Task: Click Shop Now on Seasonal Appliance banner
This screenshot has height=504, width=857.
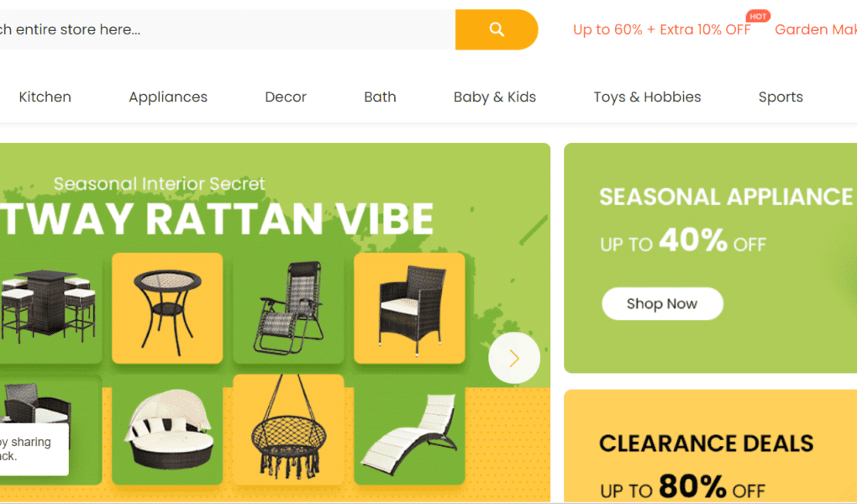Action: pos(662,303)
